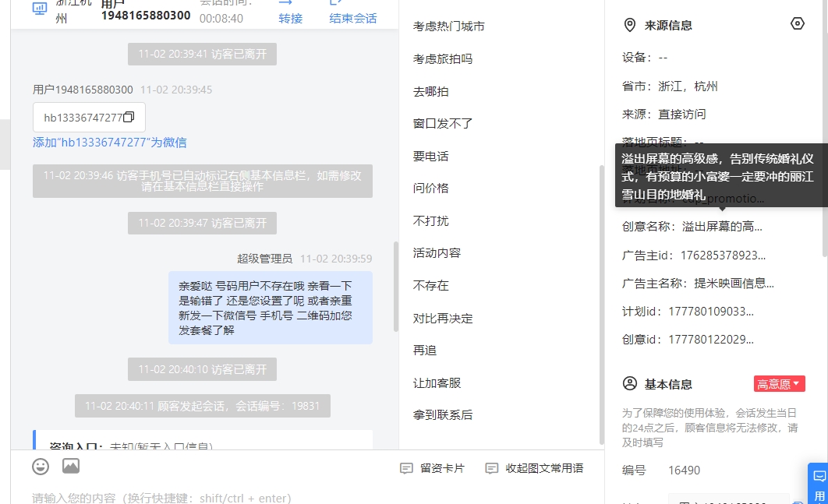The height and width of the screenshot is (504, 828).
Task: Copy the hb13336747277 message with copy icon
Action: coord(129,117)
